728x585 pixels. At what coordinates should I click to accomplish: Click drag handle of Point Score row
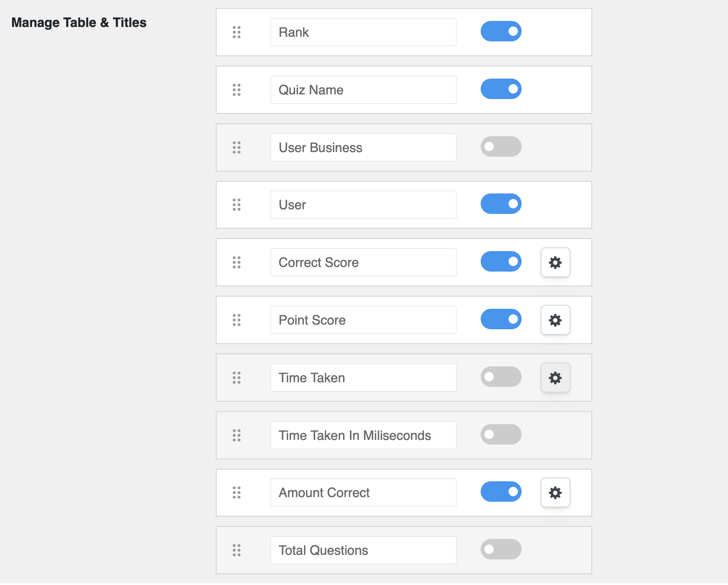237,320
